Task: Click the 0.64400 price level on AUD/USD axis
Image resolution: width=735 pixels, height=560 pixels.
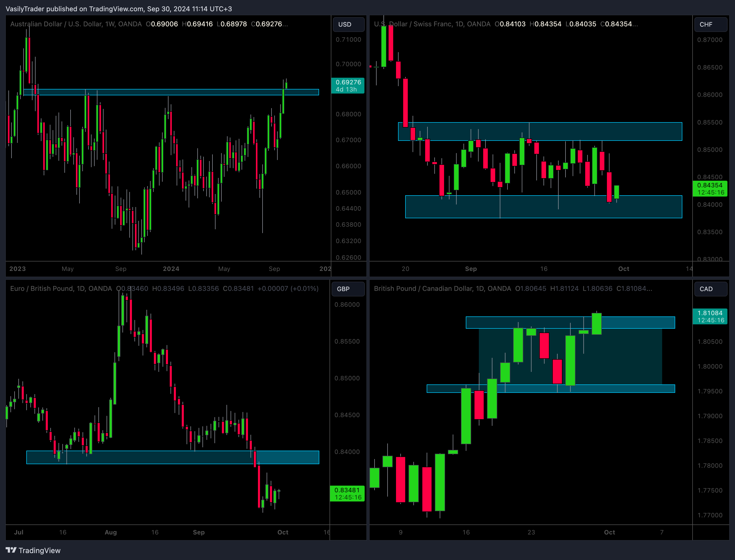Action: tap(348, 208)
